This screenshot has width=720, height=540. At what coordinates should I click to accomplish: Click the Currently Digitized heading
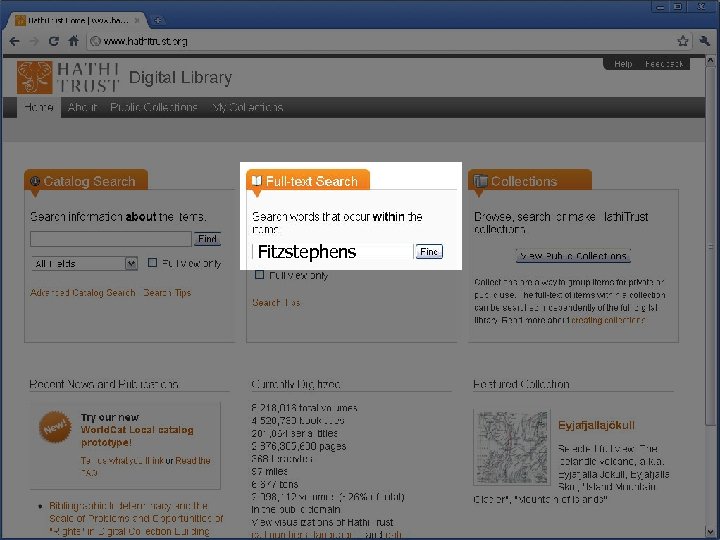coord(296,384)
